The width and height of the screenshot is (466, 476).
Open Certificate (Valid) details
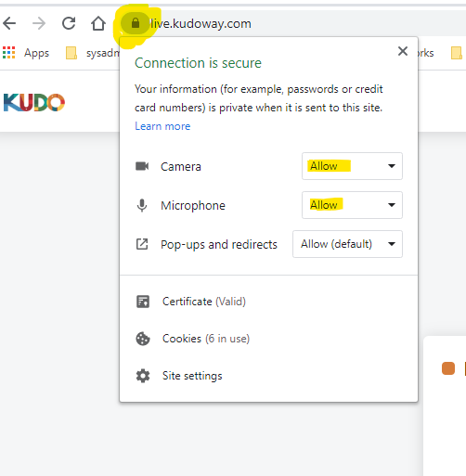tap(204, 302)
